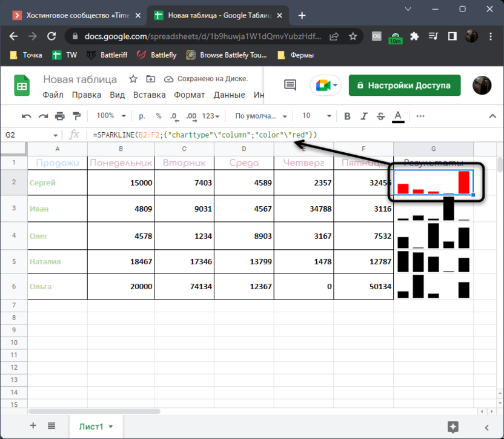The image size is (504, 439).
Task: Open the 100% zoom dropdown
Action: pyautogui.click(x=111, y=116)
